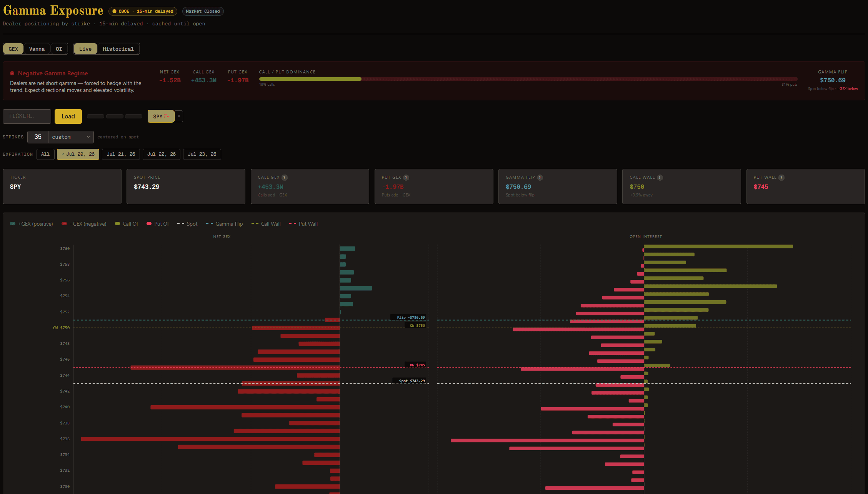
Task: Click the first placeholder ticker pill
Action: pos(95,116)
